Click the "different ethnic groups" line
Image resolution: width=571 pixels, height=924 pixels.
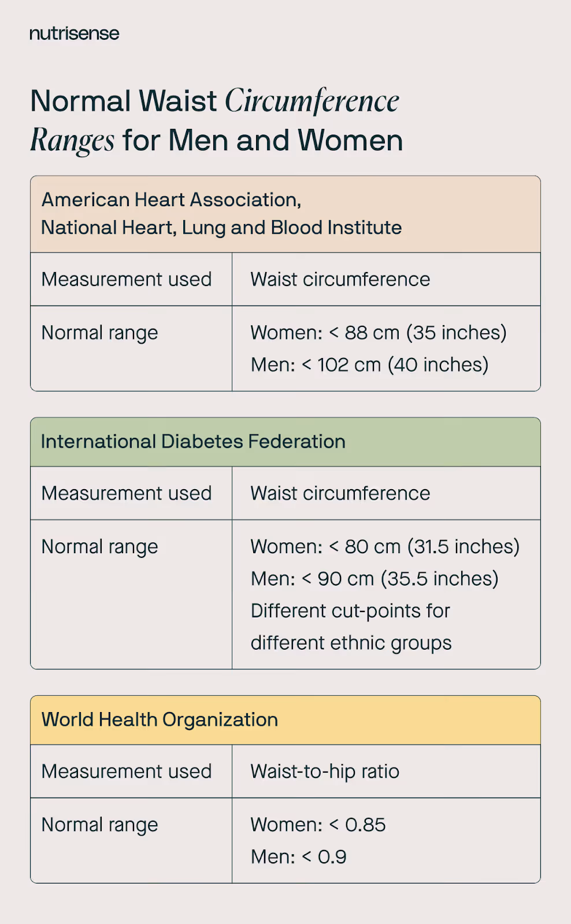point(351,643)
